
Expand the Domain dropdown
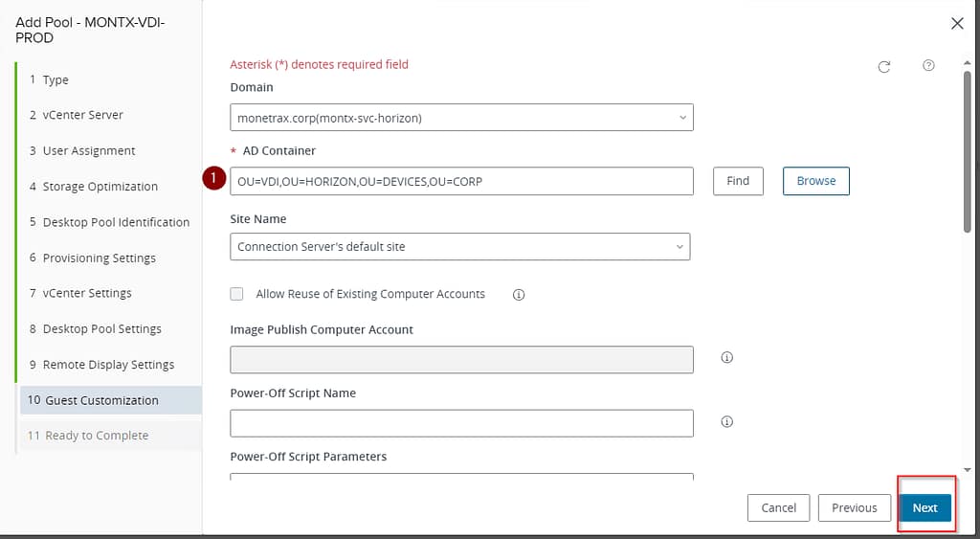(x=461, y=118)
